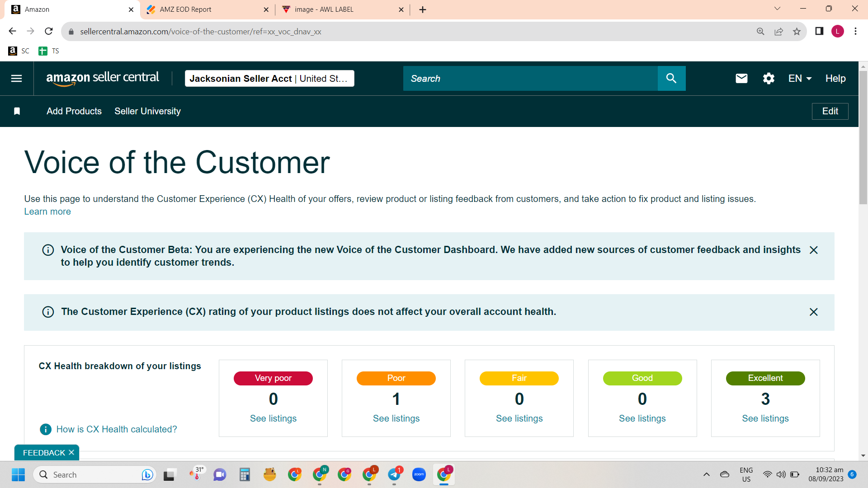Close the FEEDBACK widget with its X
This screenshot has width=868, height=488.
click(71, 452)
